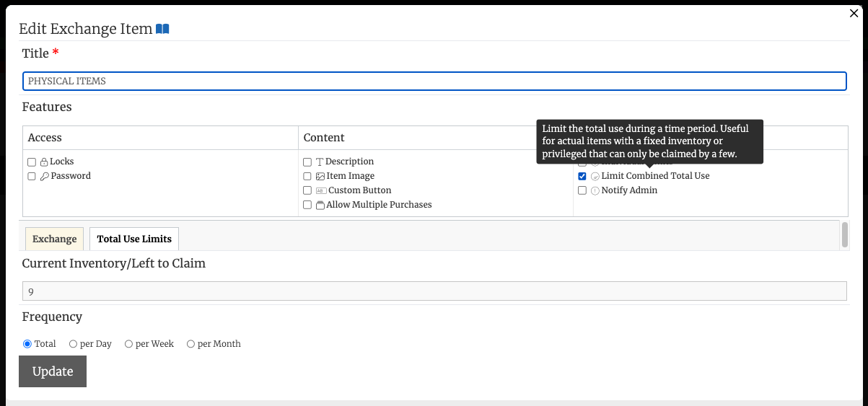Click the picture icon beside Item Image
The height and width of the screenshot is (406, 868).
pos(320,176)
